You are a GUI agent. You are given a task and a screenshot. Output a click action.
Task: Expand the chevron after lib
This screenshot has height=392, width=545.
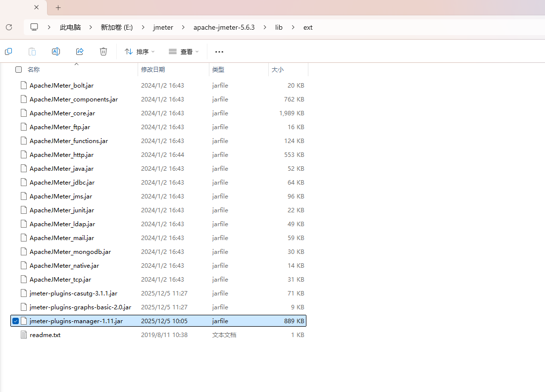point(293,27)
